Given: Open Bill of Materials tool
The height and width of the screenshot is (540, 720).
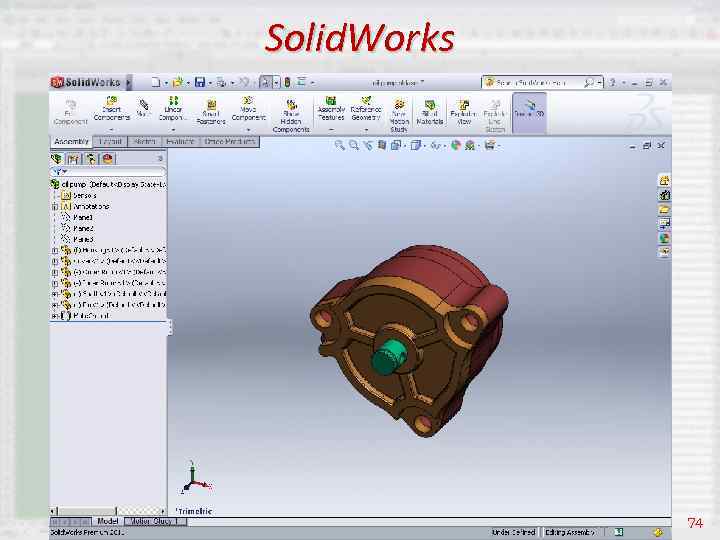Looking at the screenshot, I should click(x=430, y=112).
